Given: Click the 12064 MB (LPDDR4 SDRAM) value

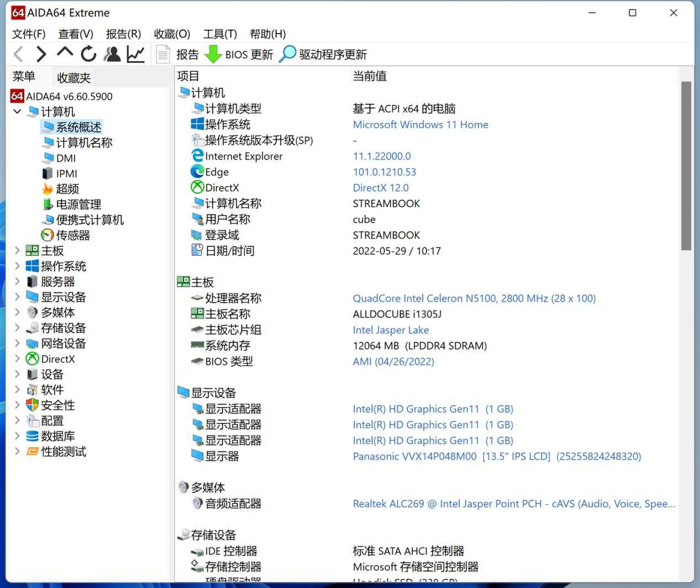Looking at the screenshot, I should point(420,346).
